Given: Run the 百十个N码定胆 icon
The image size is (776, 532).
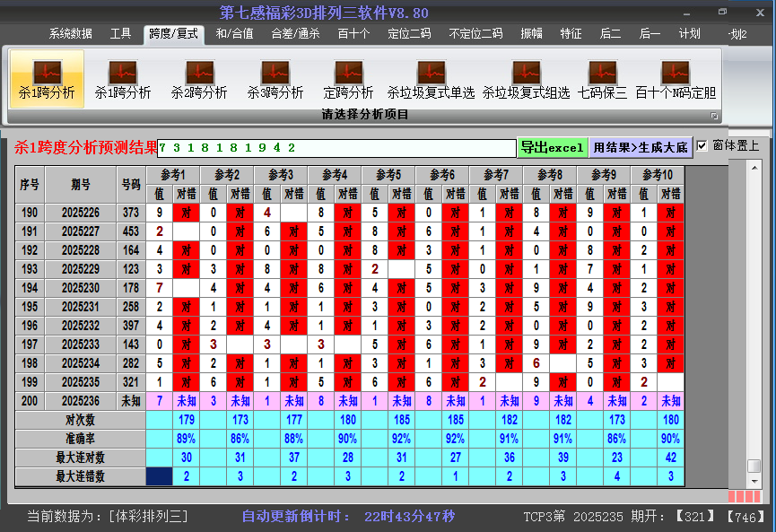Looking at the screenshot, I should (675, 78).
